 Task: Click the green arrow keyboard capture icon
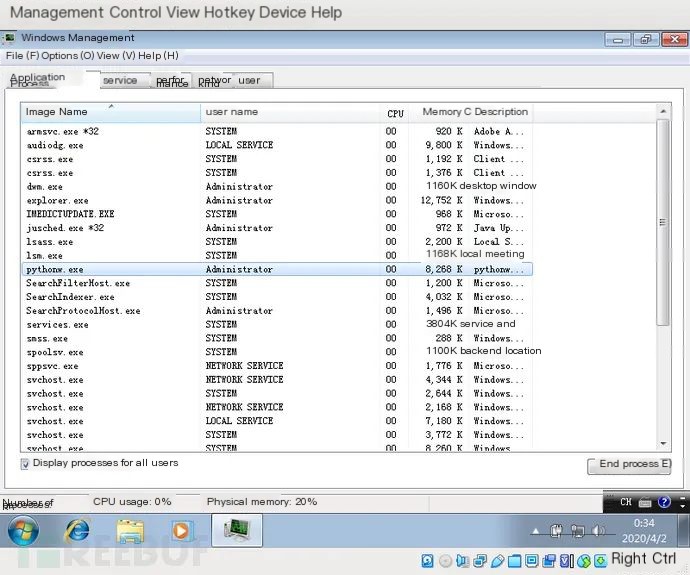[600, 560]
